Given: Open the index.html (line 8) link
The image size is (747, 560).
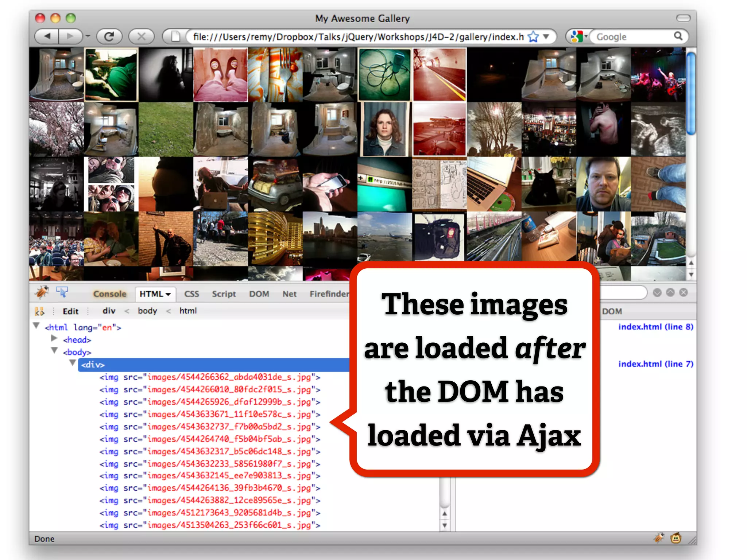Looking at the screenshot, I should coord(655,327).
